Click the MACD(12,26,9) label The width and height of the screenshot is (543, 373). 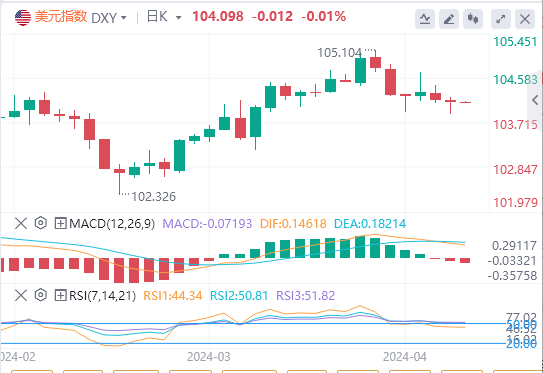tap(112, 224)
